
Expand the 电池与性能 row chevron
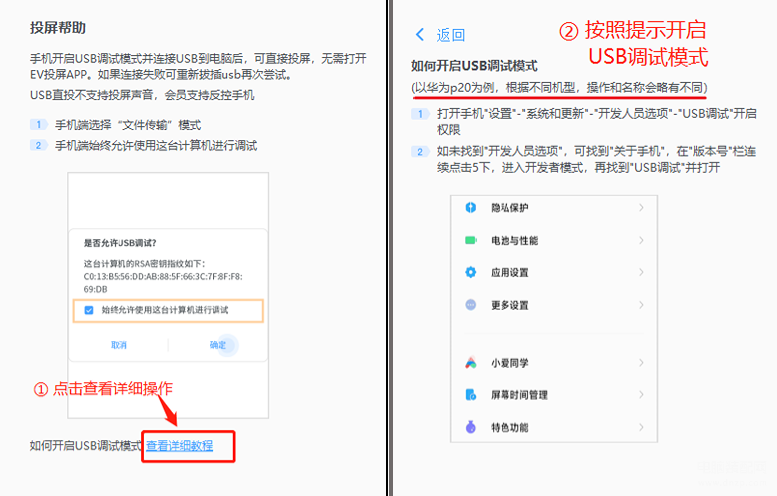click(x=641, y=240)
